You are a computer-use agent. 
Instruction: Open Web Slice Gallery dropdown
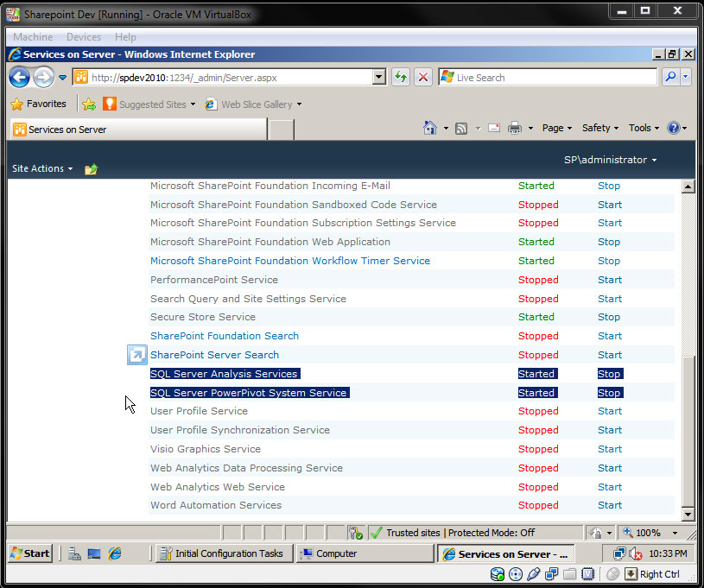[253, 104]
